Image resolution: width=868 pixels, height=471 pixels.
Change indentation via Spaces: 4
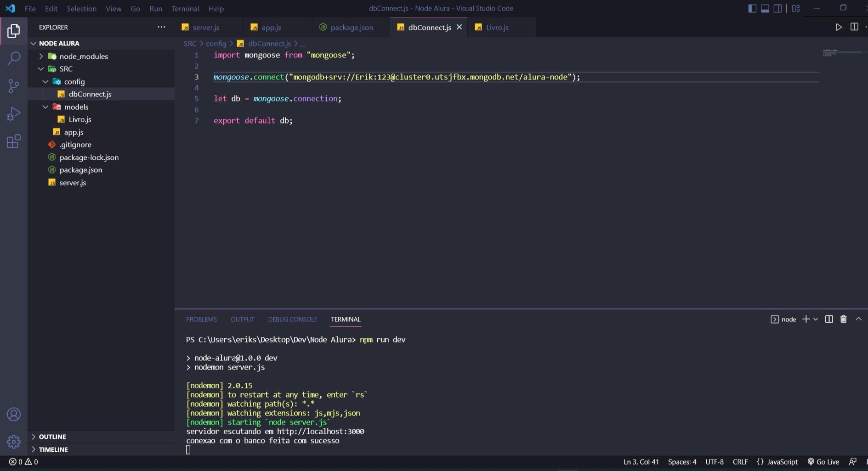click(682, 462)
